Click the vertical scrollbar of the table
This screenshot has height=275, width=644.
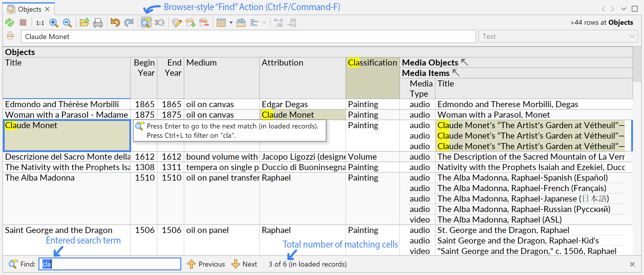(x=637, y=151)
